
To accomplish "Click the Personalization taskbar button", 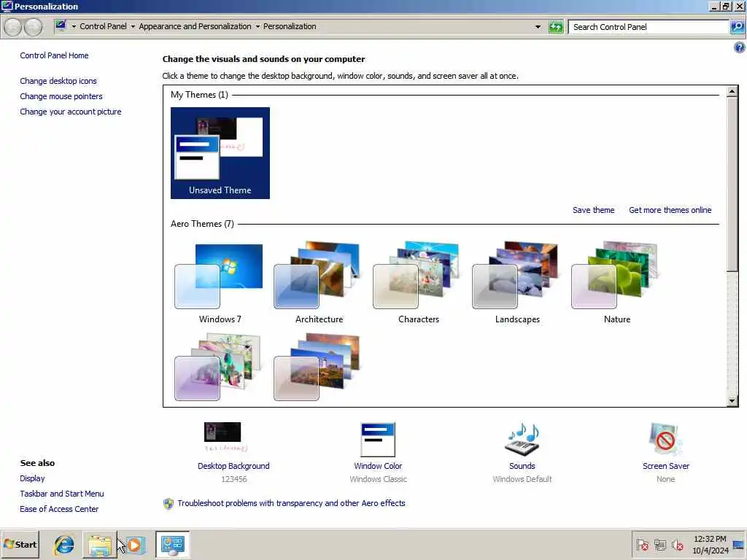I will 172,544.
